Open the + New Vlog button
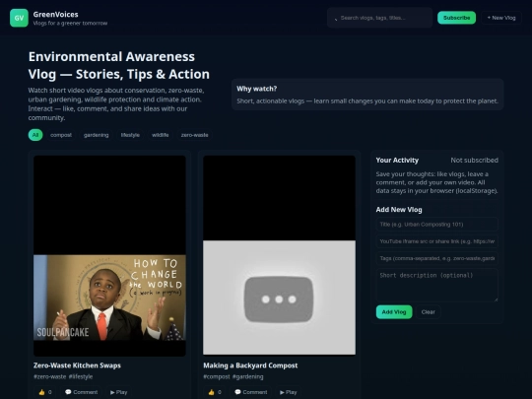 (501, 18)
